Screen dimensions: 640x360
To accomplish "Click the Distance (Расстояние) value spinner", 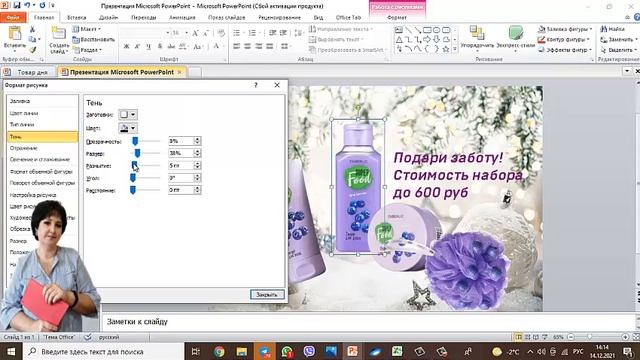I will 197,190.
